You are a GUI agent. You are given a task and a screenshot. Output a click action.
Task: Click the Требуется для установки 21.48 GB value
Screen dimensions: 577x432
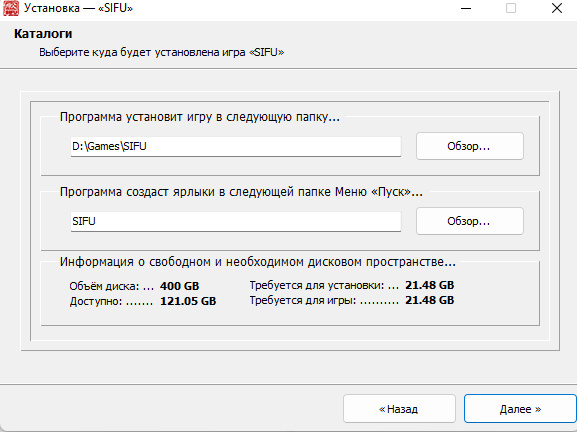pyautogui.click(x=429, y=285)
